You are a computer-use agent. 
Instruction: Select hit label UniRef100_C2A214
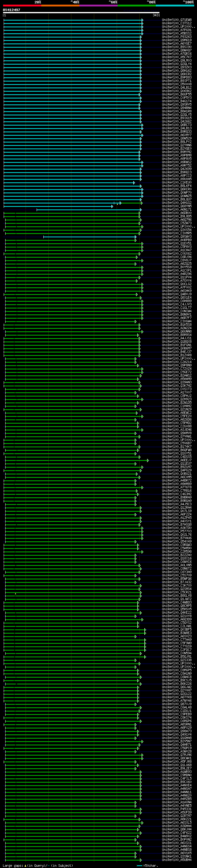(x=177, y=362)
